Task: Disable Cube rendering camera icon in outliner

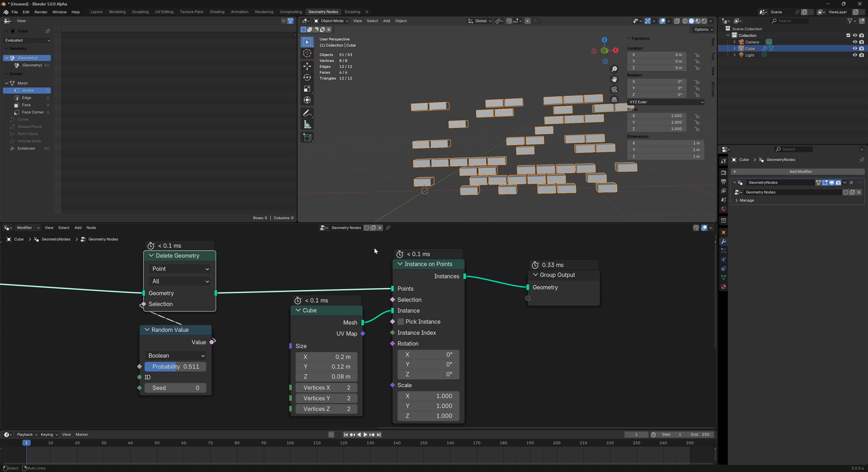Action: [862, 49]
